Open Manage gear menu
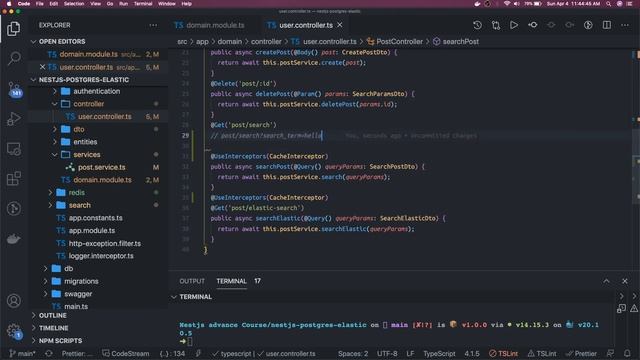640x360 pixels. pyautogui.click(x=14, y=330)
